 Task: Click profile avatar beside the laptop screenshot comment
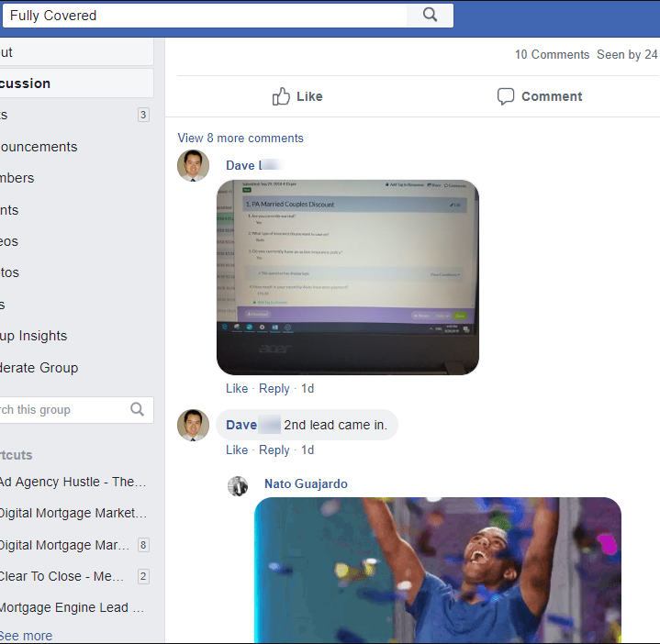[193, 166]
